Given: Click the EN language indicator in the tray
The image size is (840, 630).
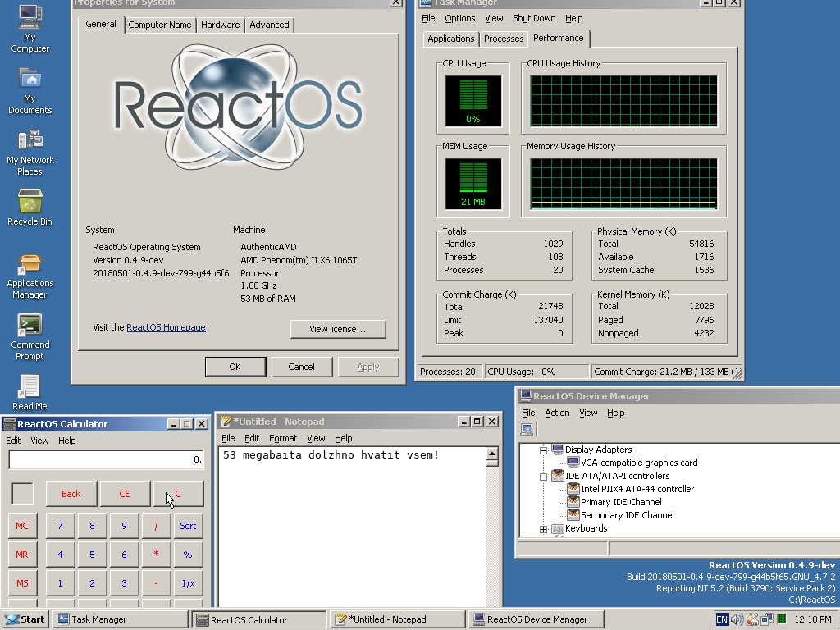Looking at the screenshot, I should [722, 619].
